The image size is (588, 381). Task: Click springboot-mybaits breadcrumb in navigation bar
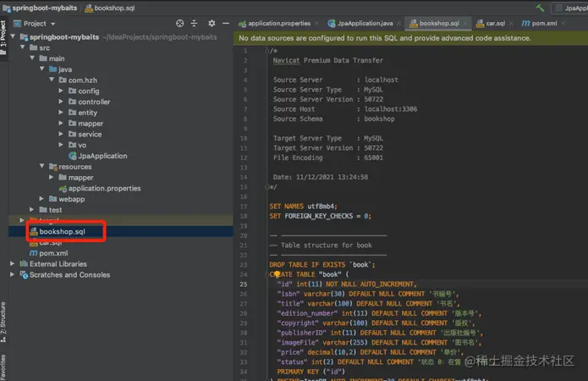[40, 8]
